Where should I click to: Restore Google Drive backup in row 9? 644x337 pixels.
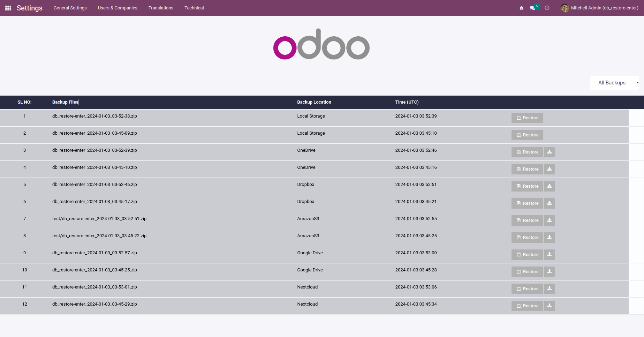pyautogui.click(x=527, y=255)
